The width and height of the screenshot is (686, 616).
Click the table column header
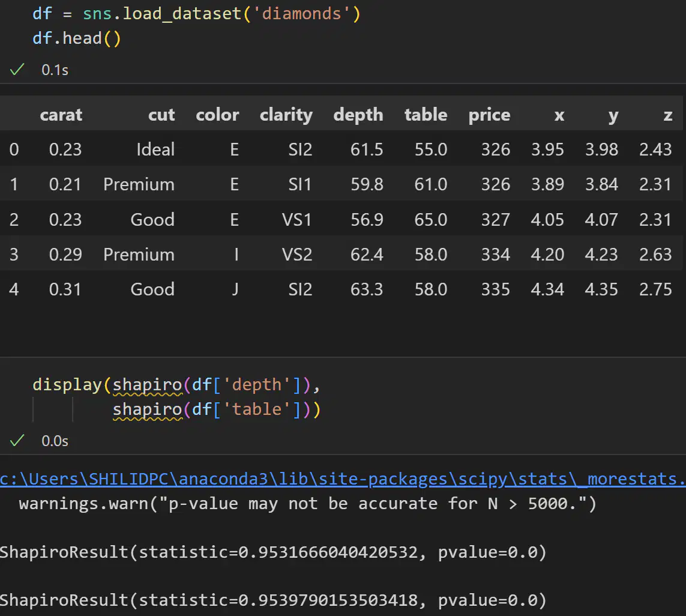point(426,115)
